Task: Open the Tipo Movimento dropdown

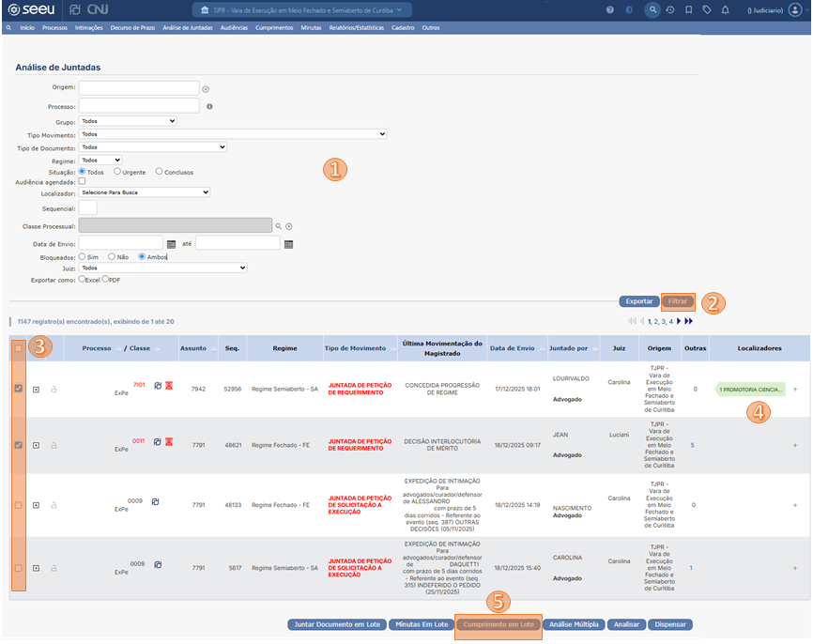Action: coord(233,134)
